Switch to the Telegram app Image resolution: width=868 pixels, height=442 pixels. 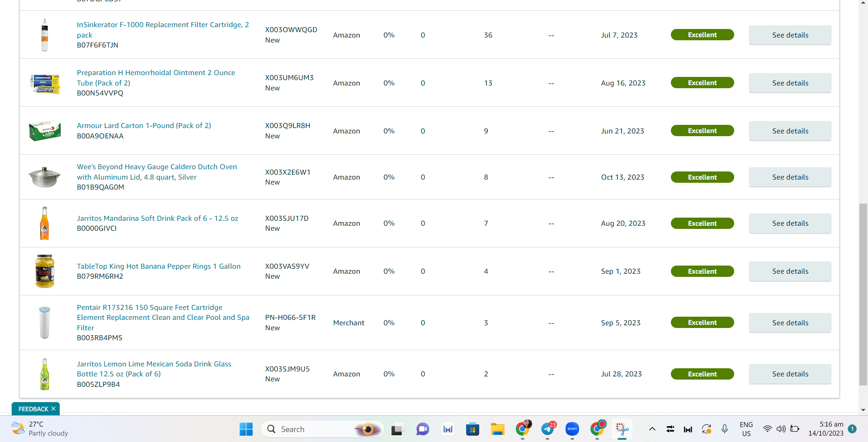click(547, 429)
